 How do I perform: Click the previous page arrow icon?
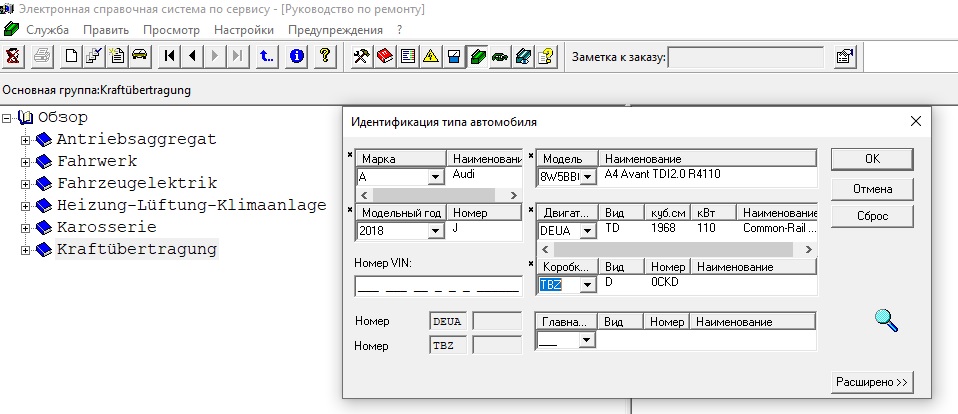coord(192,57)
